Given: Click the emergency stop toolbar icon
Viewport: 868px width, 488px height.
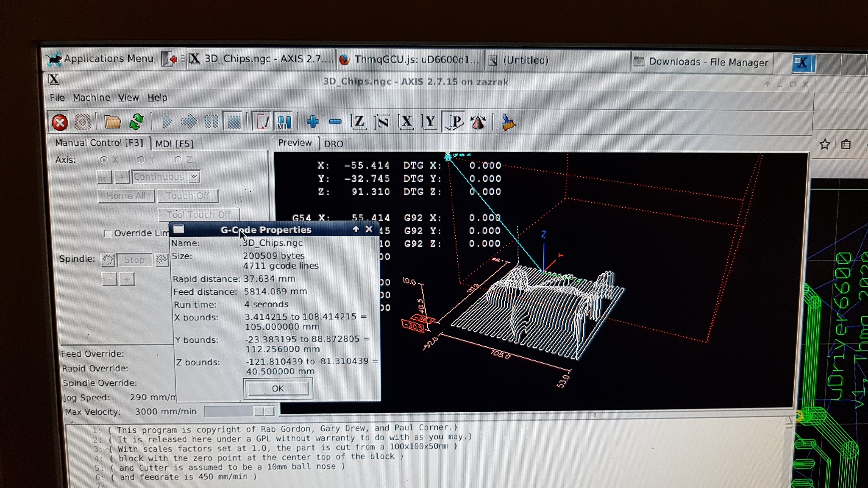Looking at the screenshot, I should [60, 122].
